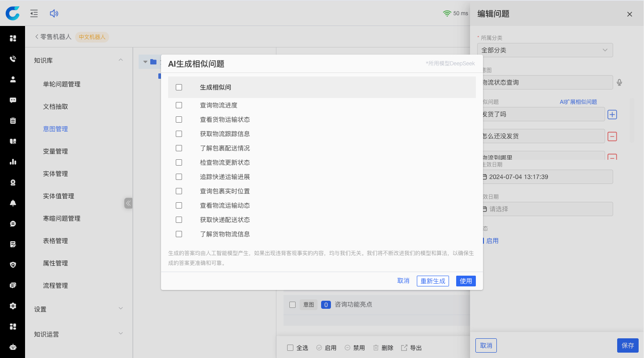644x358 pixels.
Task: Click the calendar icon in 2024-07-04 field
Action: tap(484, 177)
